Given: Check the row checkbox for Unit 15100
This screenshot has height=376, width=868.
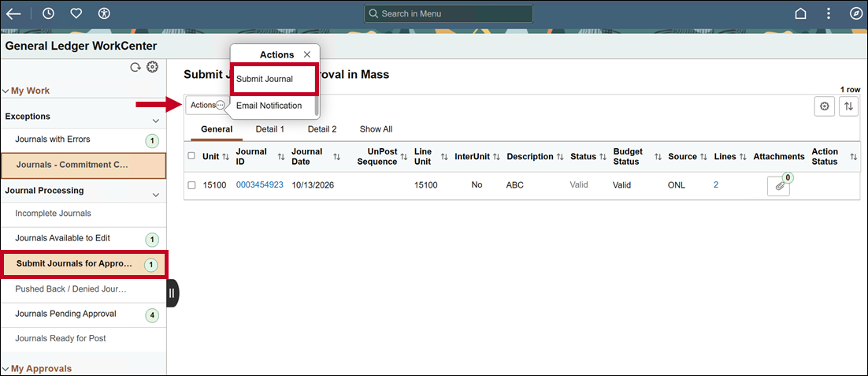Looking at the screenshot, I should tap(191, 185).
